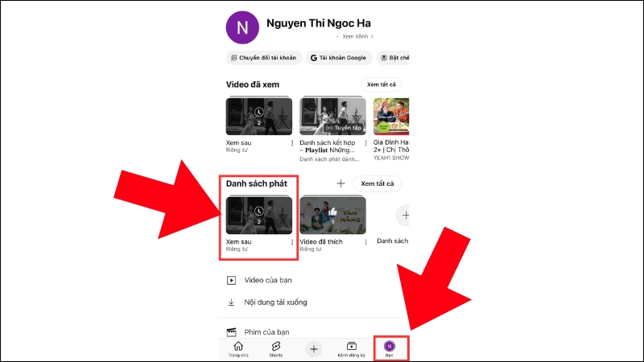Click the Bật chế button chip
The height and width of the screenshot is (362, 644).
click(393, 58)
